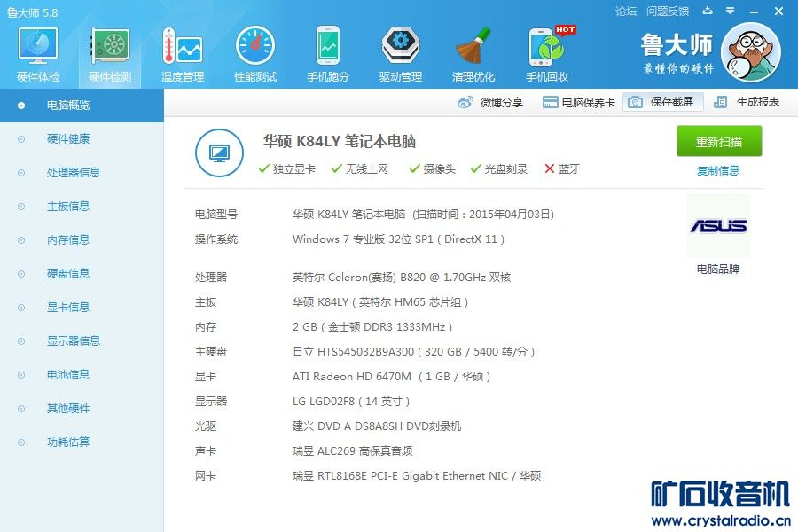Select 内存信息 sidebar item
This screenshot has width=798, height=532.
tap(82, 239)
